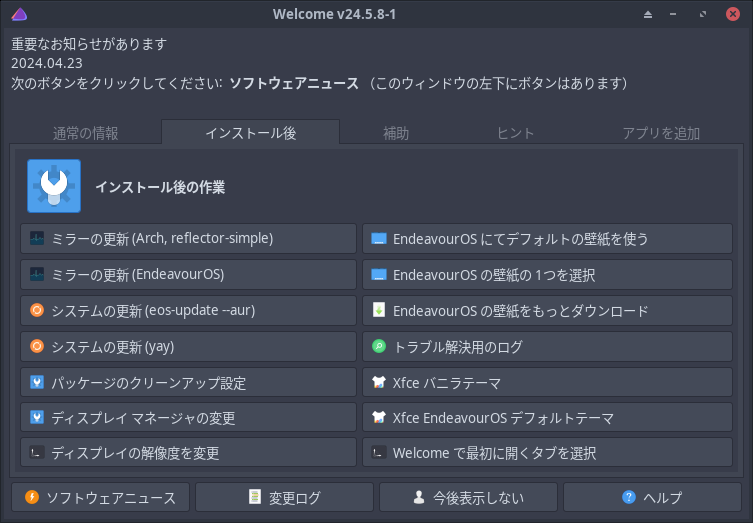This screenshot has width=753, height=523.
Task: Click the bold ソフトウェアニュース text in the notice
Action: coord(294,83)
